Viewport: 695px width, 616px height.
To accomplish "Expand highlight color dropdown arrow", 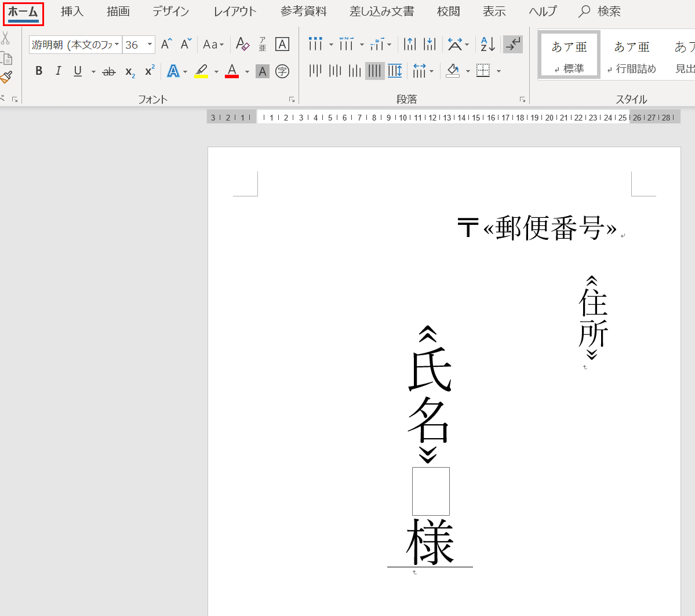I will 216,71.
